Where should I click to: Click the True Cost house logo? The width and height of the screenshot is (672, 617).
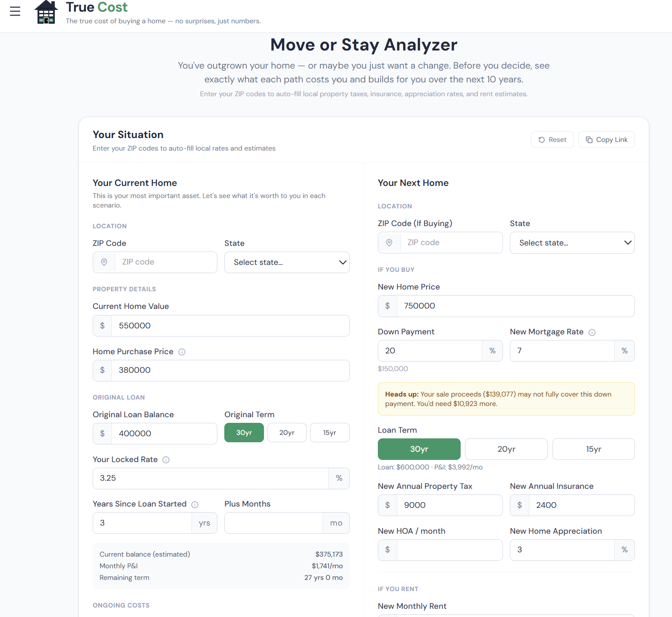click(x=46, y=12)
